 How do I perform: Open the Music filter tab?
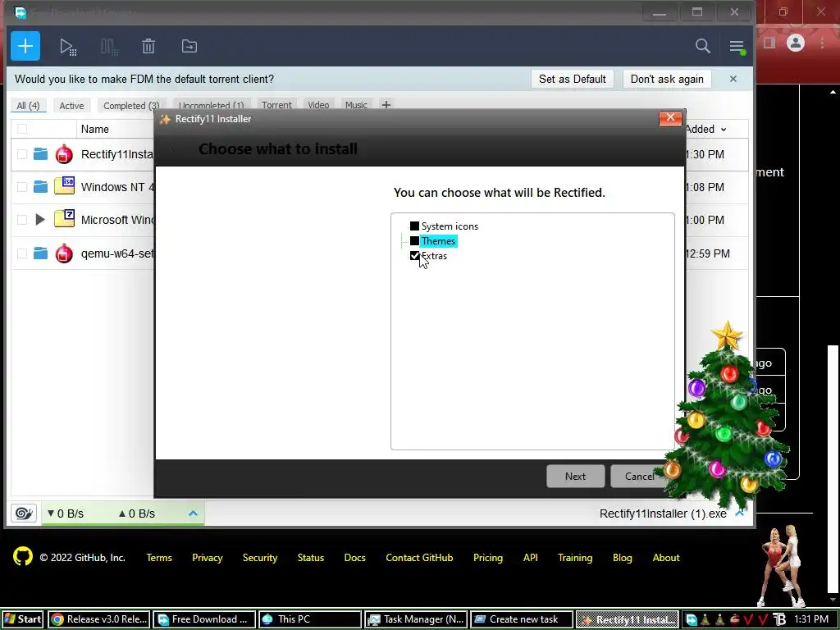pos(356,105)
